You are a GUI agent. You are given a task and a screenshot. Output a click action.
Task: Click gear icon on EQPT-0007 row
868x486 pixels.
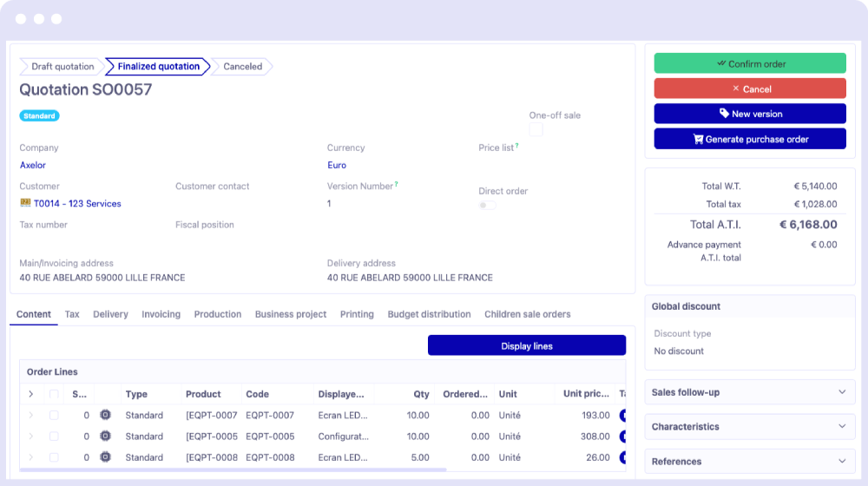(105, 416)
